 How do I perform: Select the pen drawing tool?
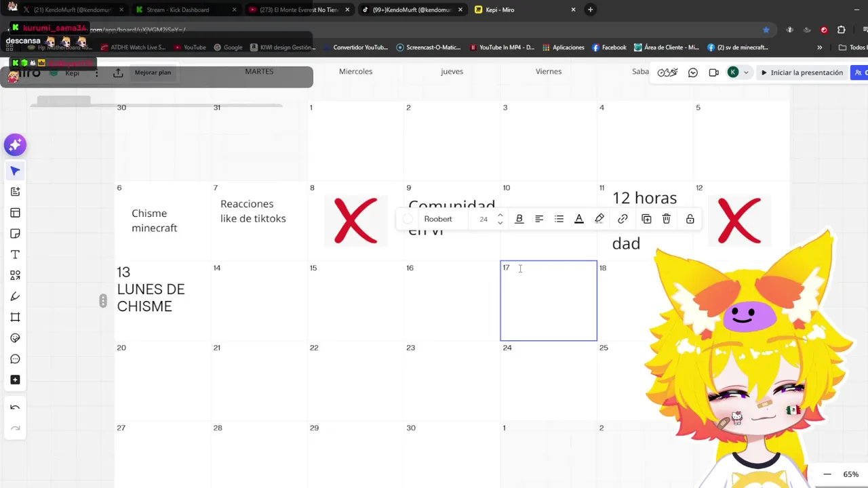point(15,296)
